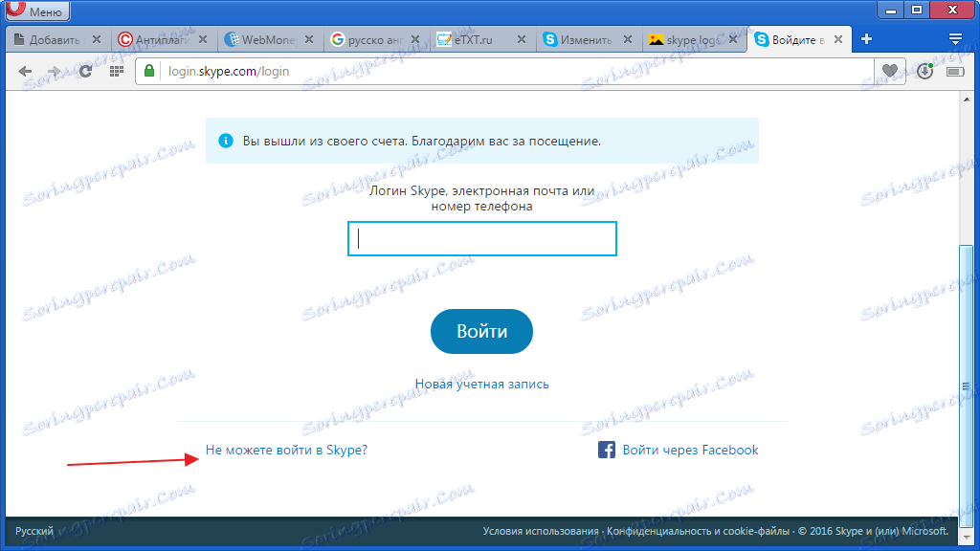The width and height of the screenshot is (980, 551).
Task: Click the green padlock security icon
Action: (x=148, y=71)
